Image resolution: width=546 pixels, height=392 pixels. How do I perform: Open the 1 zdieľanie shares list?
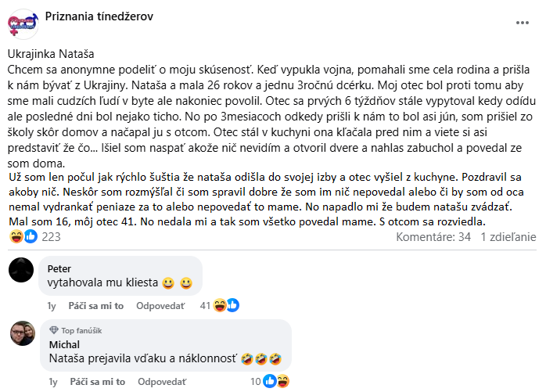tap(507, 237)
